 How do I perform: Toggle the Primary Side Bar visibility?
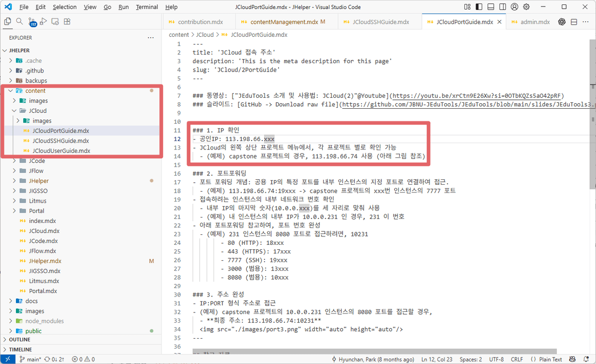(x=479, y=7)
